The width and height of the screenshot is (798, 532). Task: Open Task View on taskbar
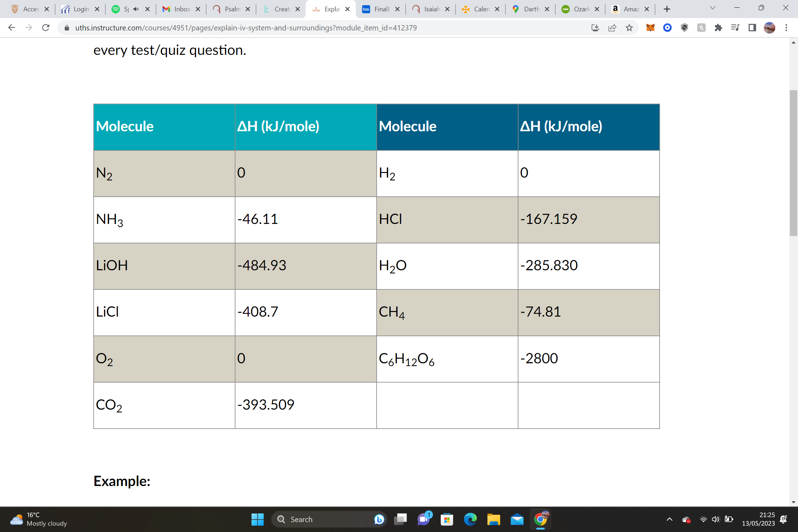coord(400,519)
